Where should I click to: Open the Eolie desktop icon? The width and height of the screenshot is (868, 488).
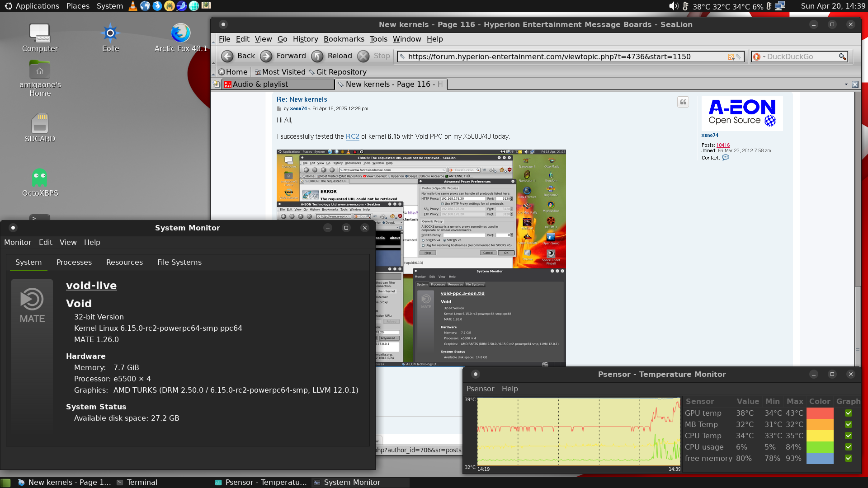[110, 33]
